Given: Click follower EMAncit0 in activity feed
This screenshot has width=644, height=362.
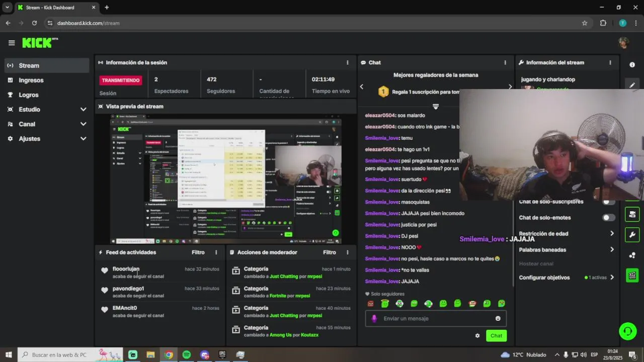Looking at the screenshot, I should [x=125, y=308].
